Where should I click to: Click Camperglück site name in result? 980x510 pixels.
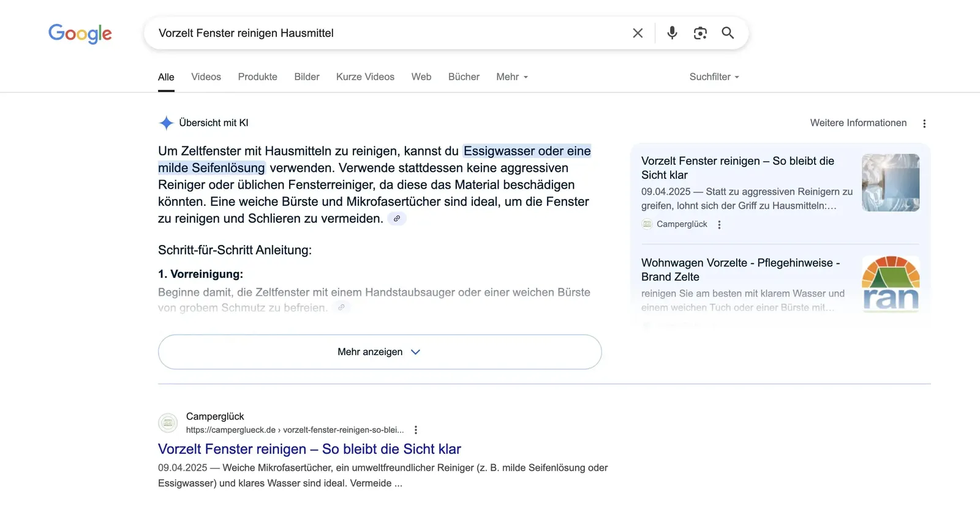click(215, 416)
